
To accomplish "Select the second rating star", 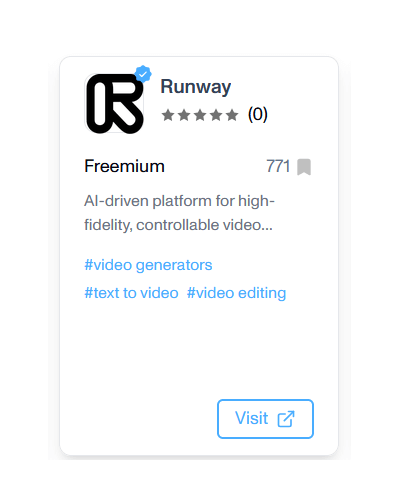I will (x=184, y=115).
